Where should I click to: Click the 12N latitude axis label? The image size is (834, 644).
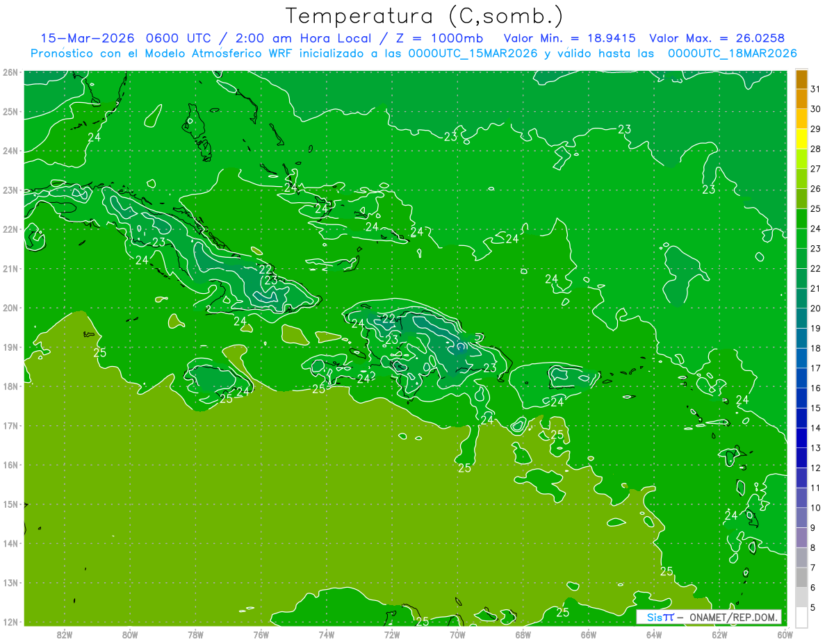[x=10, y=622]
